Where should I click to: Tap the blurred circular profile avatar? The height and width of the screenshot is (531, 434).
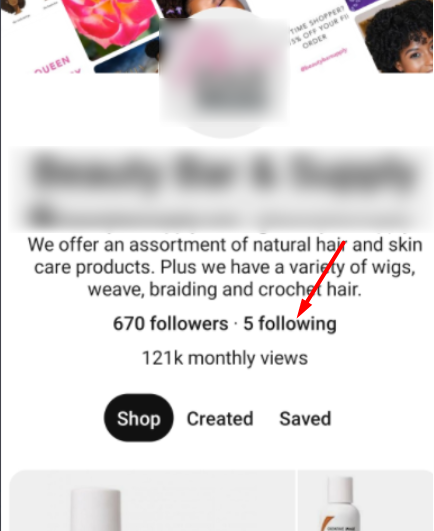[224, 72]
